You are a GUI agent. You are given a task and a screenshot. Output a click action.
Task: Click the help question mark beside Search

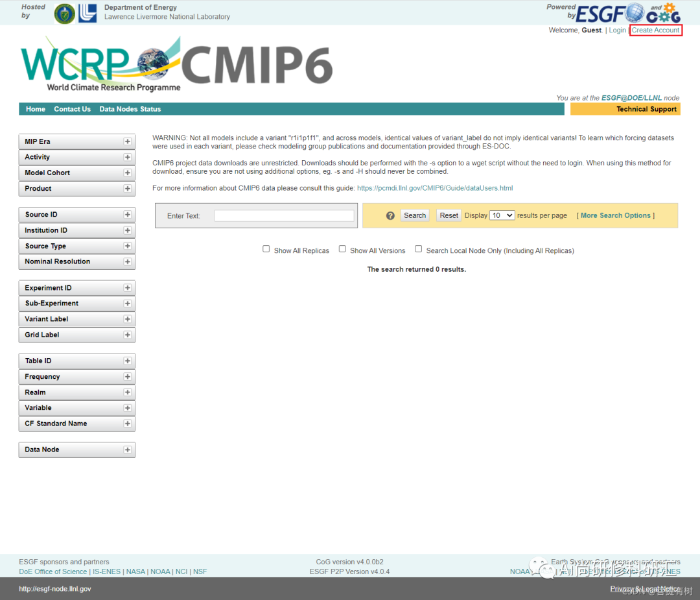pos(389,215)
